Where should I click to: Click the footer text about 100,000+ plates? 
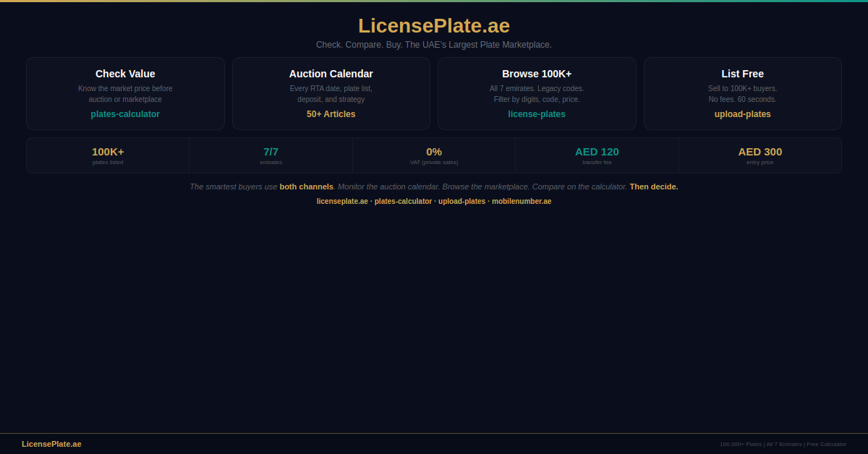[783, 444]
